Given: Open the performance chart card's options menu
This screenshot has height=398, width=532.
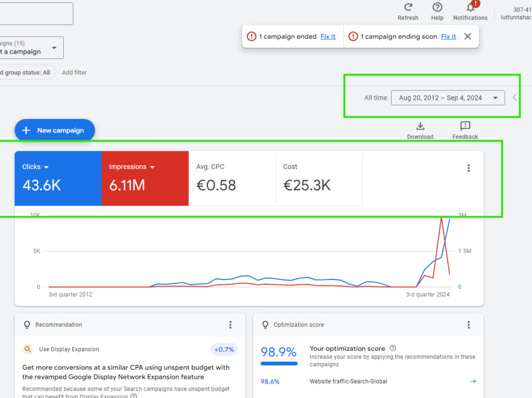Looking at the screenshot, I should pos(469,168).
